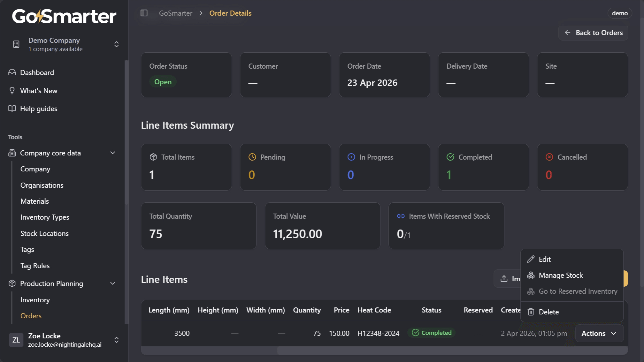Click the Quantity column header
Viewport: 644px width, 362px height.
(307, 310)
